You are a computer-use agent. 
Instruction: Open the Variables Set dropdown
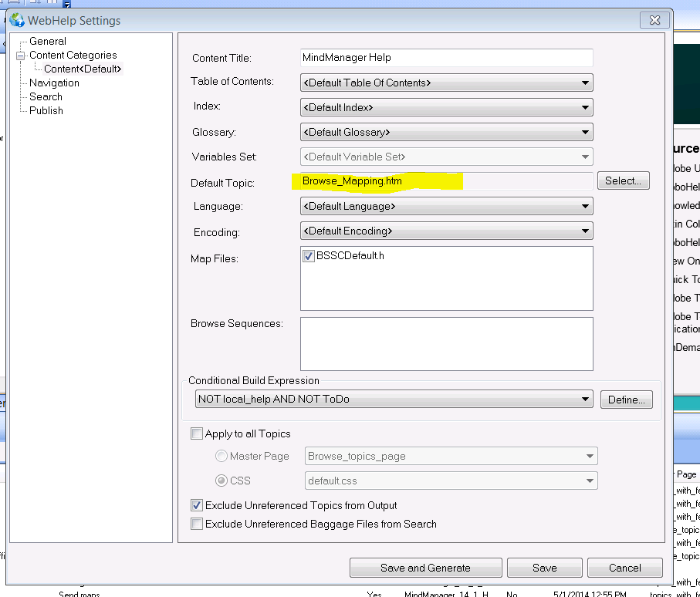[446, 157]
